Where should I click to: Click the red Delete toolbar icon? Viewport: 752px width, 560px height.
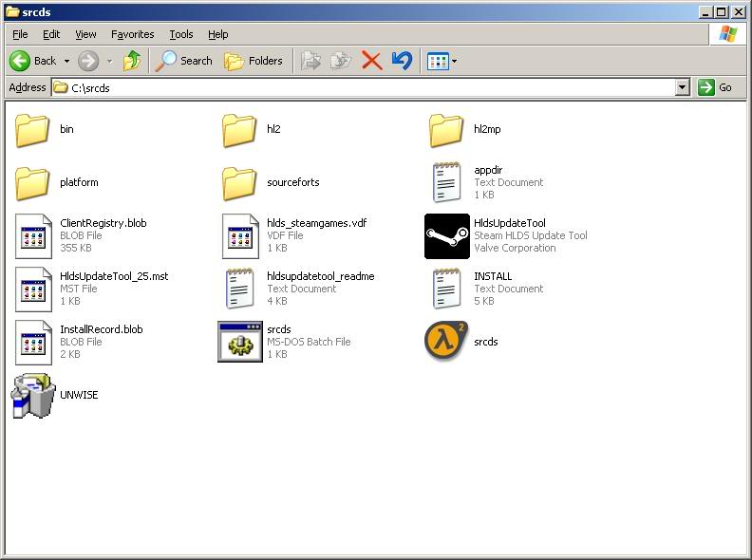[x=372, y=61]
